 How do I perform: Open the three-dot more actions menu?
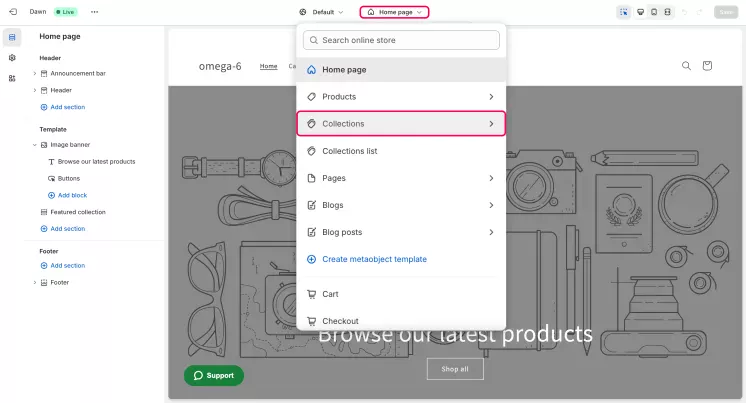94,12
